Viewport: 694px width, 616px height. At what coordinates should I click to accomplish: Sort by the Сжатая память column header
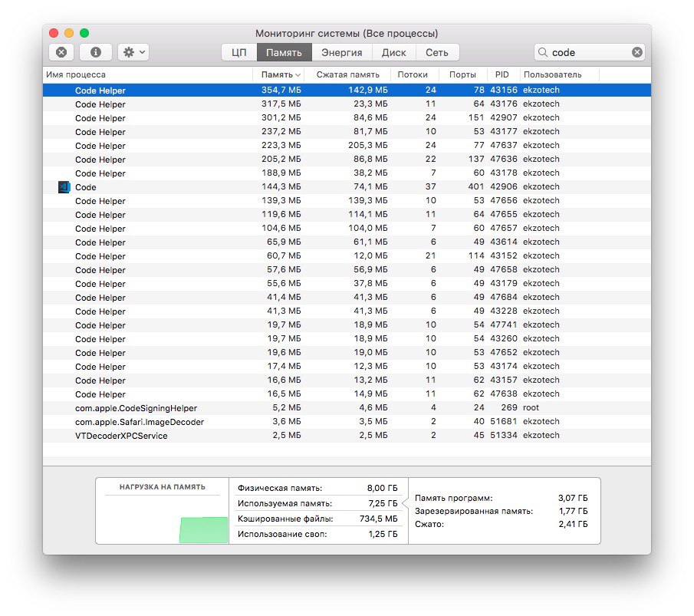pos(348,74)
